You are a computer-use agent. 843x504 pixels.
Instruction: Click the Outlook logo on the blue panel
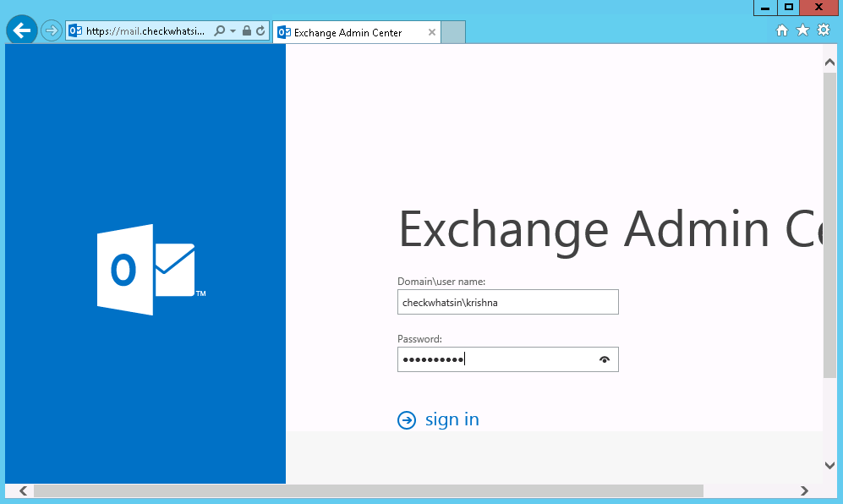[151, 270]
